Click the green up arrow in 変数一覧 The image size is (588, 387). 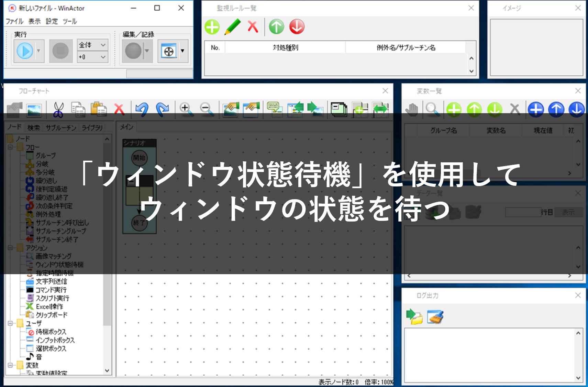click(474, 109)
